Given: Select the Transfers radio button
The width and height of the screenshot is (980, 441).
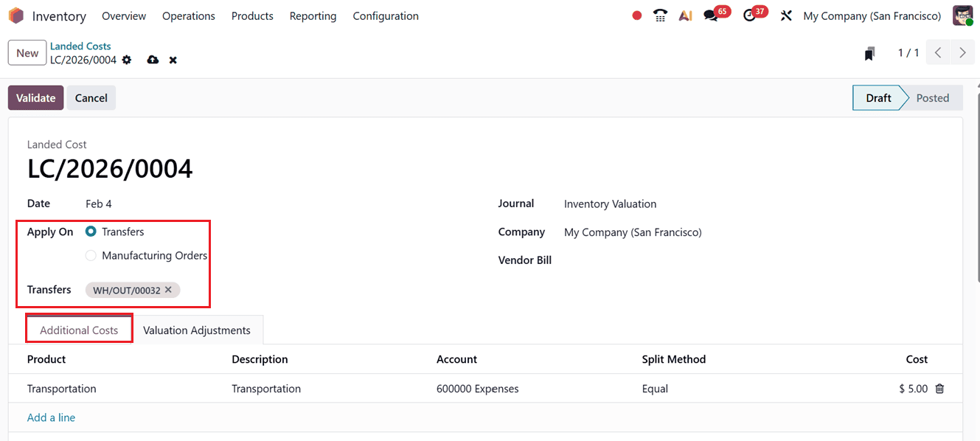Looking at the screenshot, I should (x=90, y=231).
